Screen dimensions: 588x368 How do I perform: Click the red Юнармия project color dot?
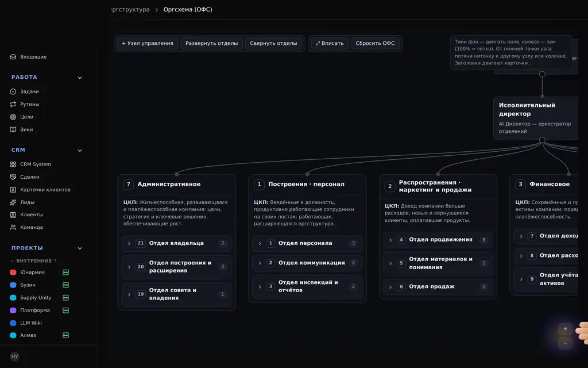pyautogui.click(x=13, y=272)
